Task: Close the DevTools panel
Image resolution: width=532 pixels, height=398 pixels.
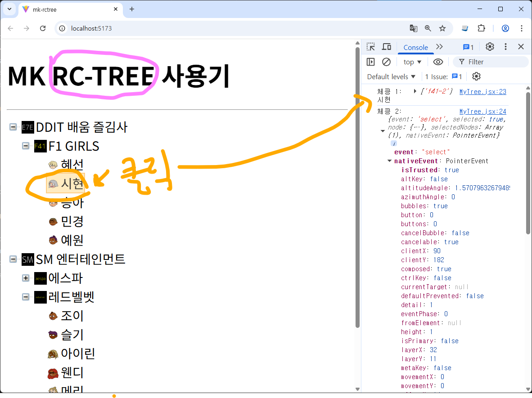Action: (x=521, y=47)
